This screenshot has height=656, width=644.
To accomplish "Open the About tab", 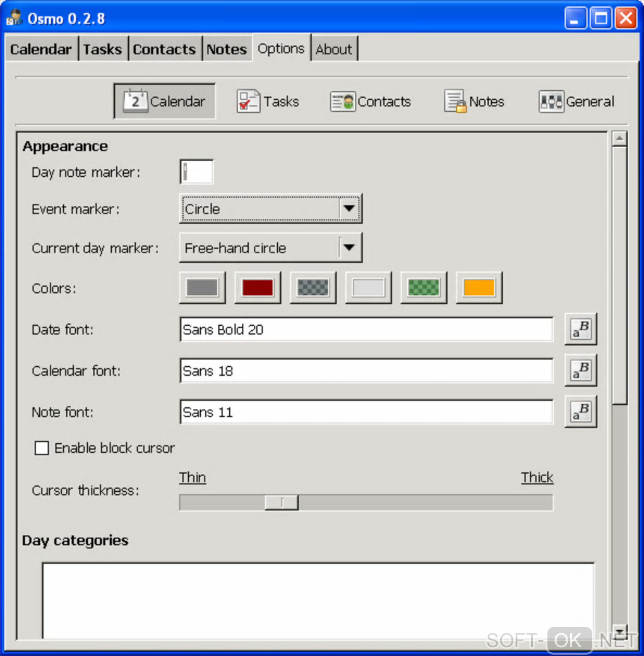I will tap(334, 49).
